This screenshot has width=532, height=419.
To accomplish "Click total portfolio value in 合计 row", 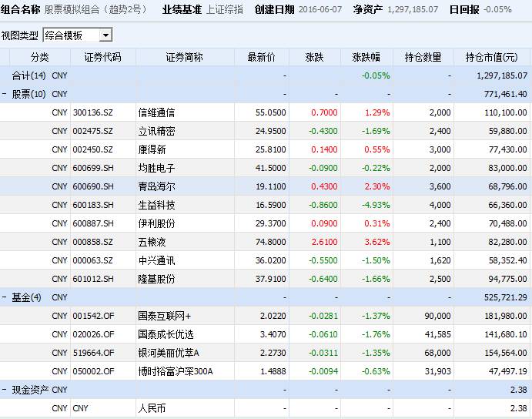I will (x=502, y=75).
